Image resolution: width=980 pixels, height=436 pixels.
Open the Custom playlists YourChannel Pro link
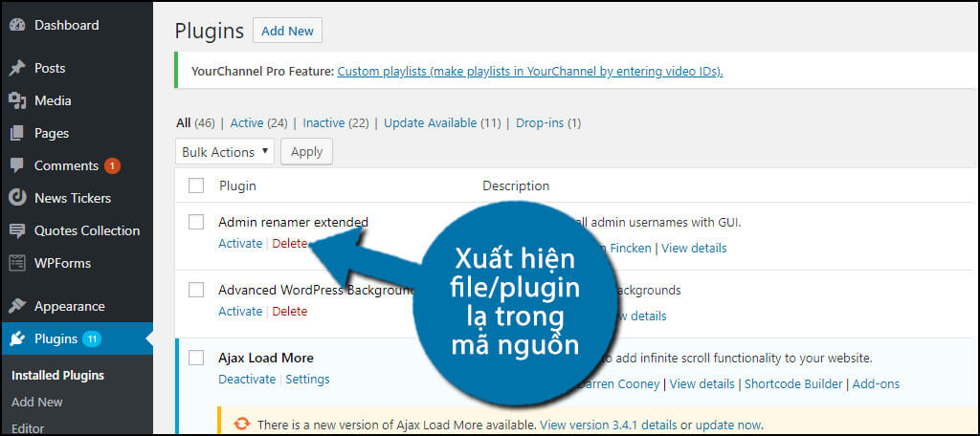tap(530, 72)
